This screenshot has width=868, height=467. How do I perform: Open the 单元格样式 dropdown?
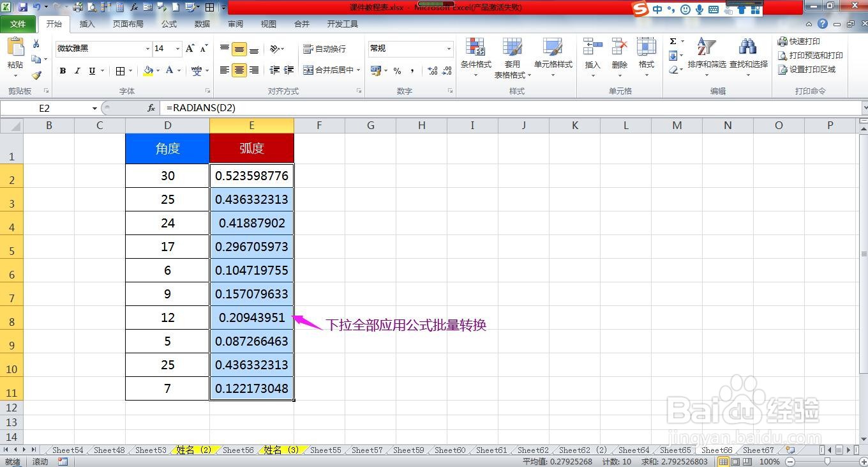pyautogui.click(x=553, y=57)
